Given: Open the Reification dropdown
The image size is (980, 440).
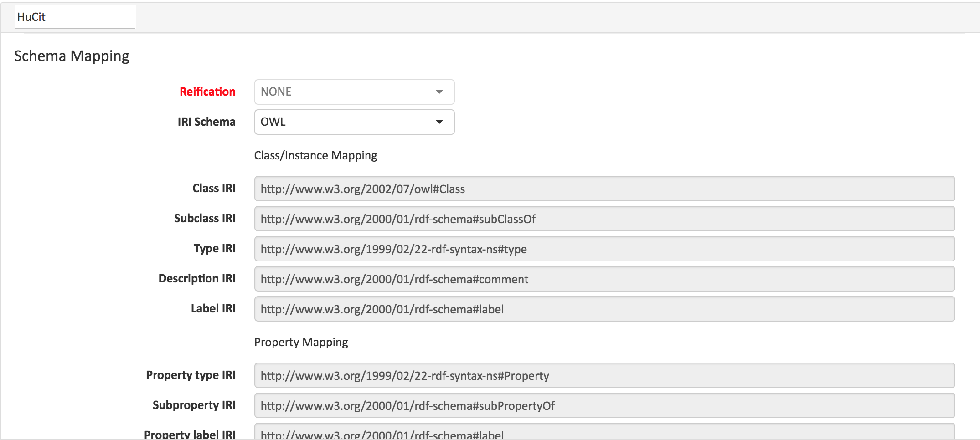Looking at the screenshot, I should click(354, 92).
